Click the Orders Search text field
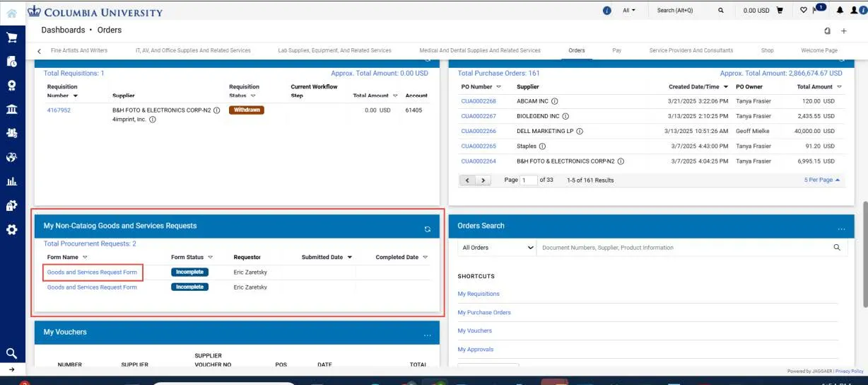Viewport: 868px width, 385px height. (683, 248)
